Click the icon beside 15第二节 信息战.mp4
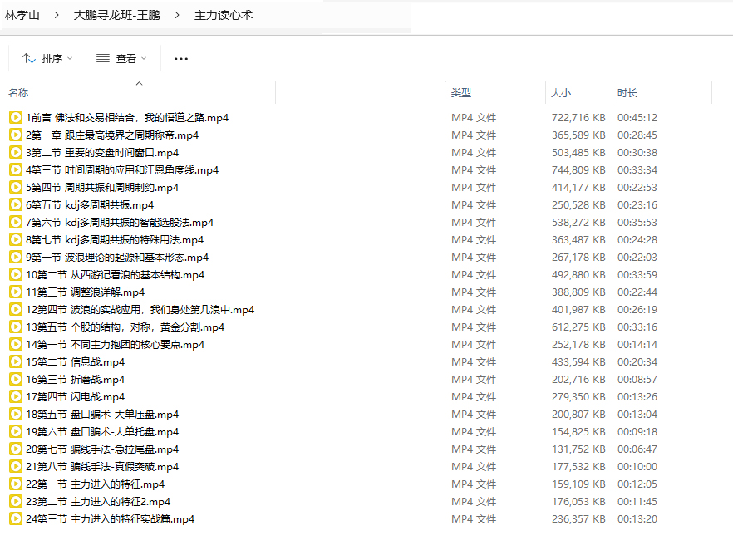The image size is (733, 560). [15, 361]
